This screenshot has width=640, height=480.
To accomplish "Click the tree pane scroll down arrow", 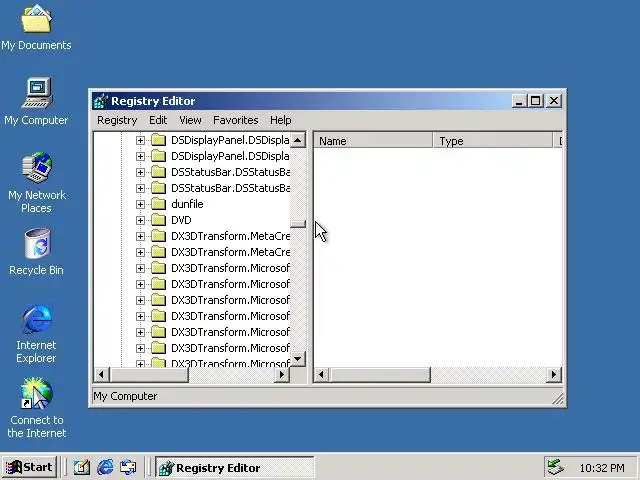I will (298, 359).
